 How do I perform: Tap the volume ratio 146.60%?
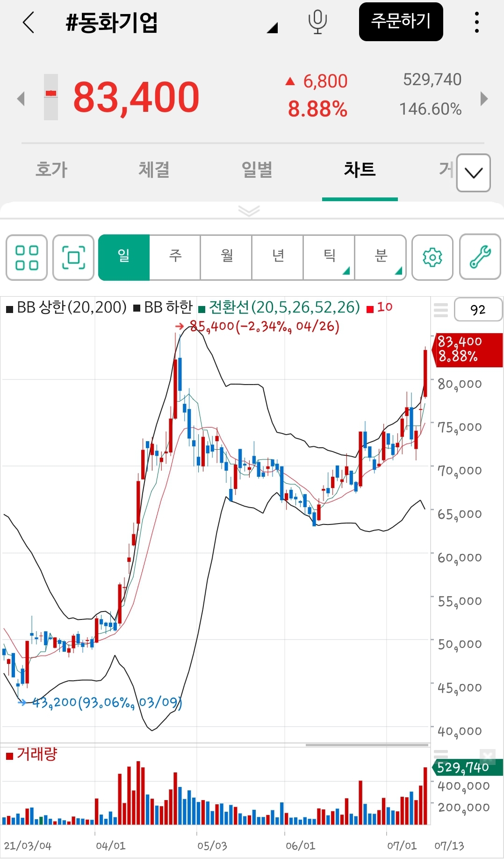431,109
